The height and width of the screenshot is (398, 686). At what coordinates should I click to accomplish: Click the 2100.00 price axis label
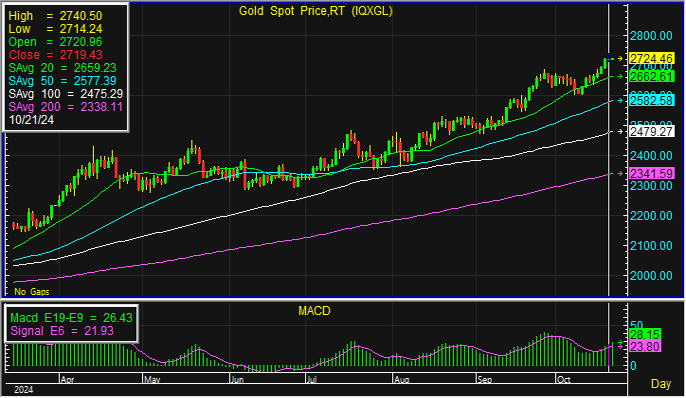pos(651,246)
